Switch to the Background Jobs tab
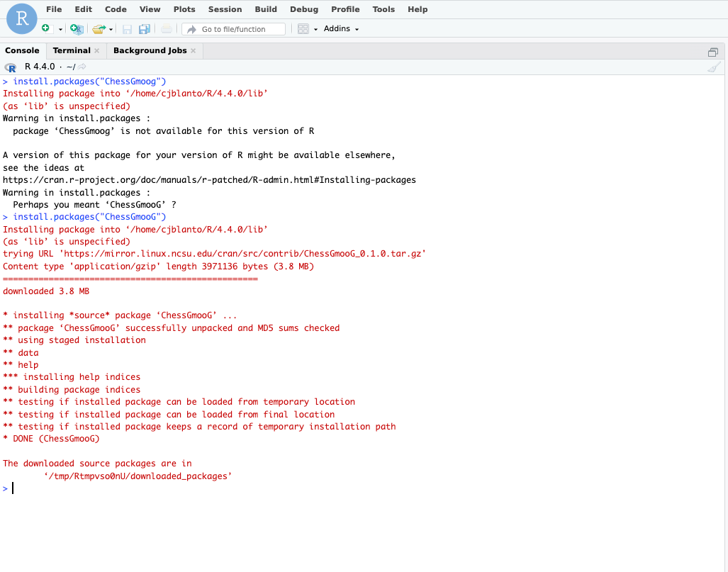The image size is (728, 572). 150,50
